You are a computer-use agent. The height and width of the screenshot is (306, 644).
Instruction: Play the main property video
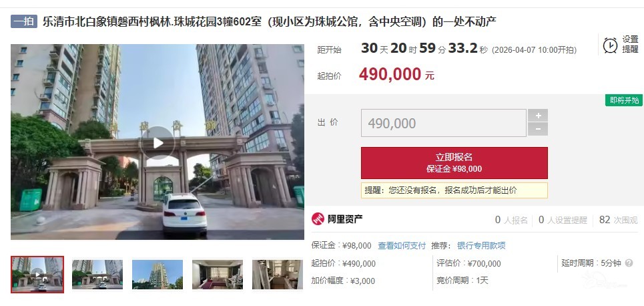[158, 143]
